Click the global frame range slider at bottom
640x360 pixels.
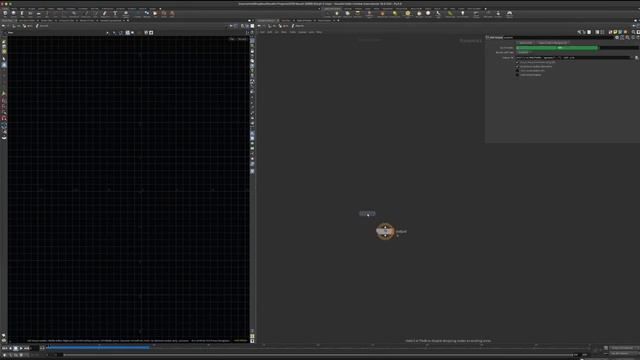318,355
